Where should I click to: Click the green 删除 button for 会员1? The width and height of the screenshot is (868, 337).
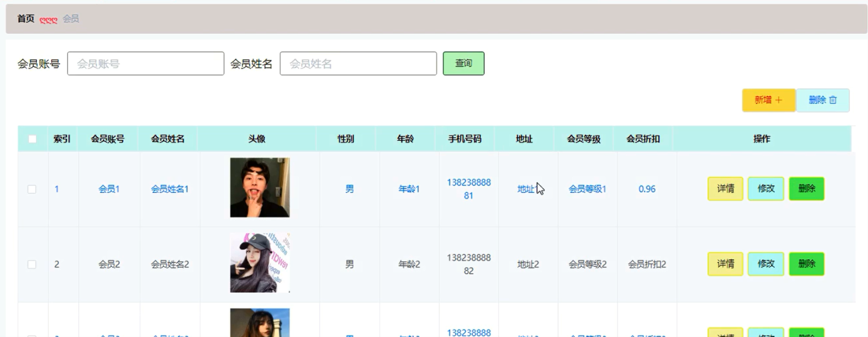point(807,189)
